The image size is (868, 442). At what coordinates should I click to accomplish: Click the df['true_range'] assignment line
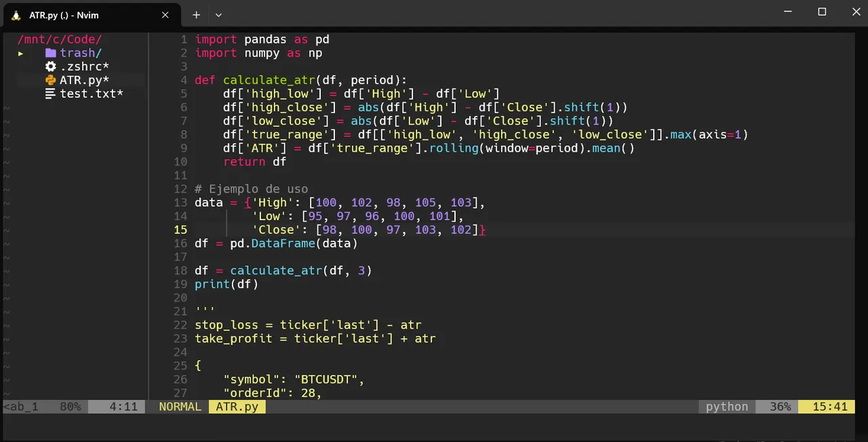coord(486,134)
